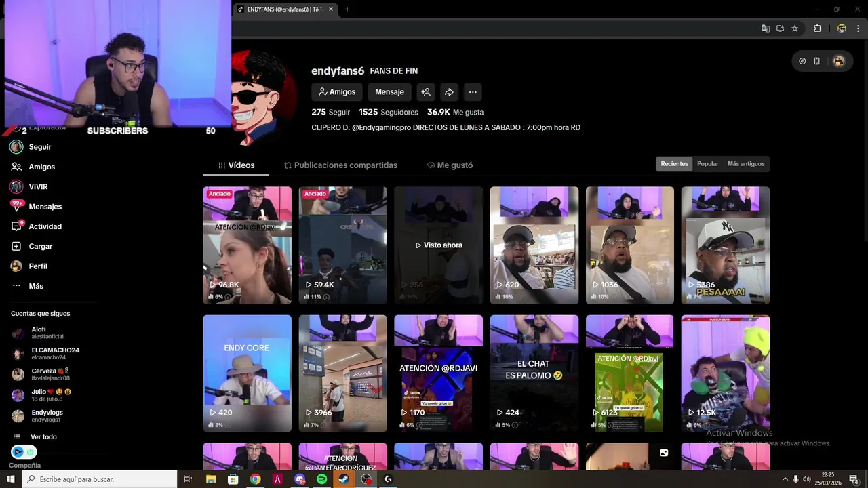868x488 pixels.
Task: Click the phone app icon top right
Action: pos(816,61)
